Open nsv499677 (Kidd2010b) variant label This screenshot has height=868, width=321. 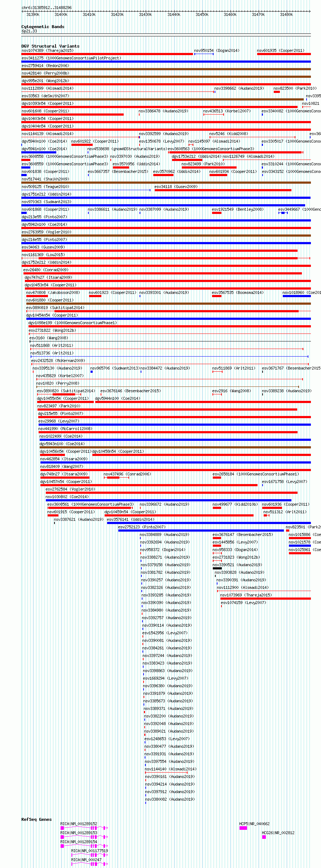[235, 504]
